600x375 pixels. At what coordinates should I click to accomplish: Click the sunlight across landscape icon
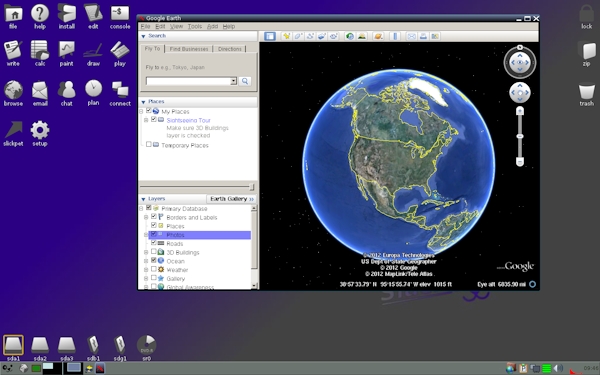click(362, 36)
